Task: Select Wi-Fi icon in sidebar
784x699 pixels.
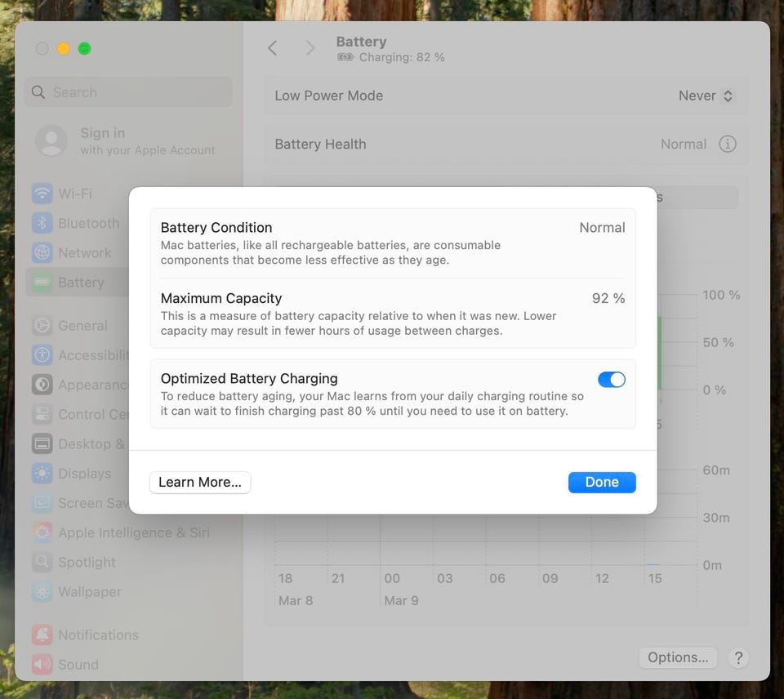Action: point(42,194)
